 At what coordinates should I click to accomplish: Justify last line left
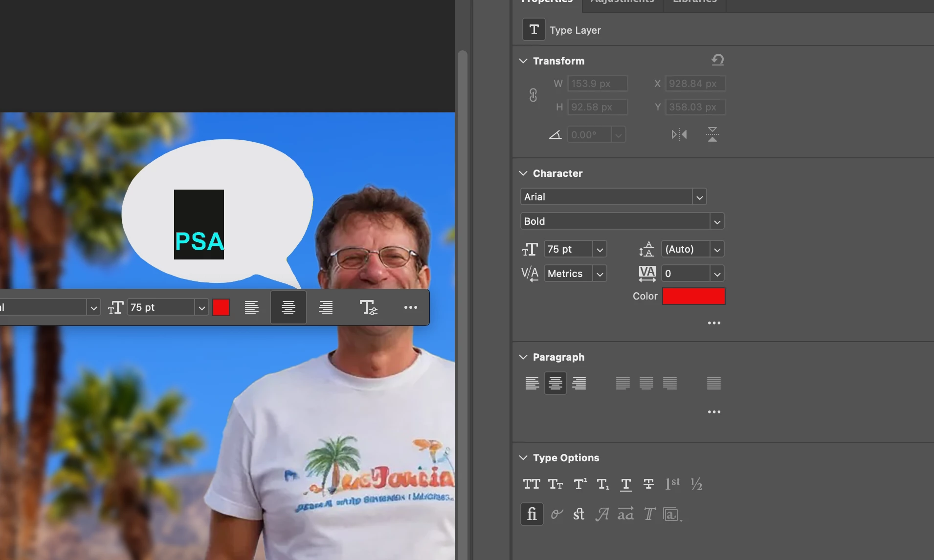[x=623, y=383]
